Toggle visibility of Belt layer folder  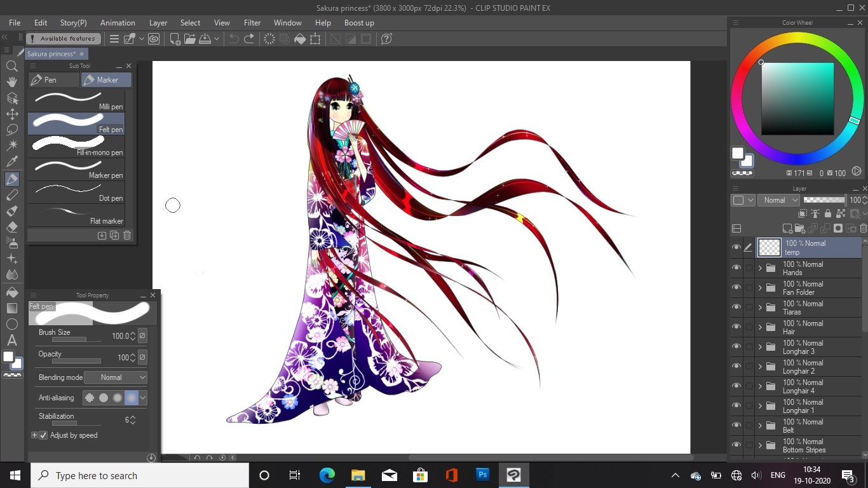736,426
